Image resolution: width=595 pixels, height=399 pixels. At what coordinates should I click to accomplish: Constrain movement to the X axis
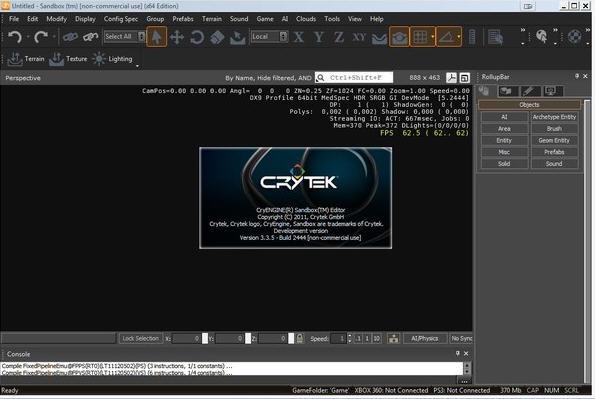pos(299,37)
